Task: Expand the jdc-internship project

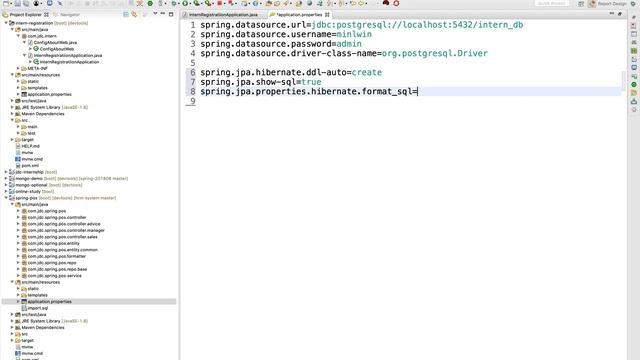Action: pos(6,172)
